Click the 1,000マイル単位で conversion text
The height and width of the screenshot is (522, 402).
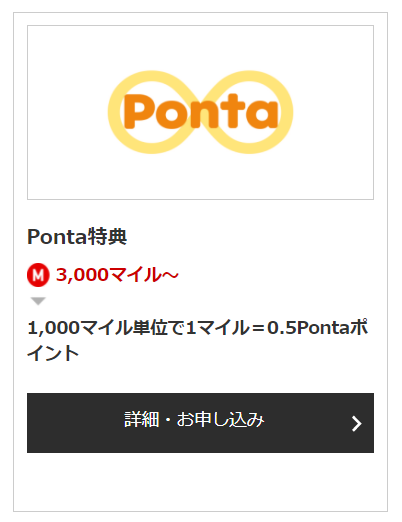[106, 328]
